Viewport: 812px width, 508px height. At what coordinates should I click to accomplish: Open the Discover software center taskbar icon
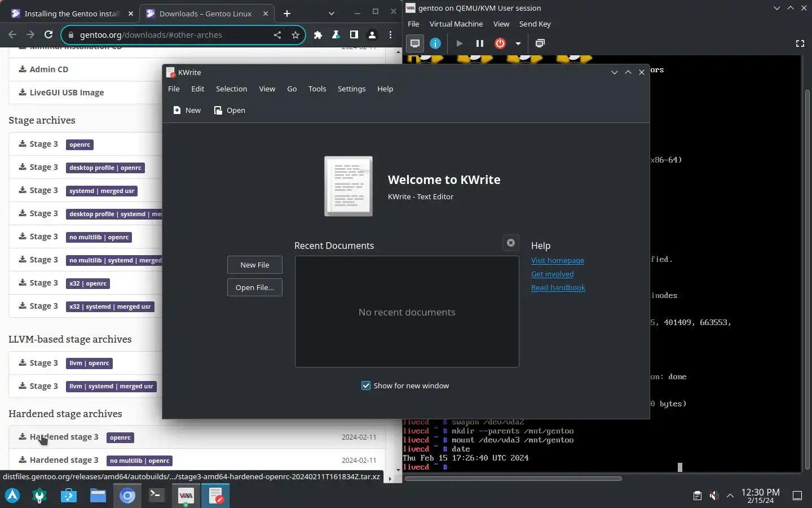(x=69, y=496)
